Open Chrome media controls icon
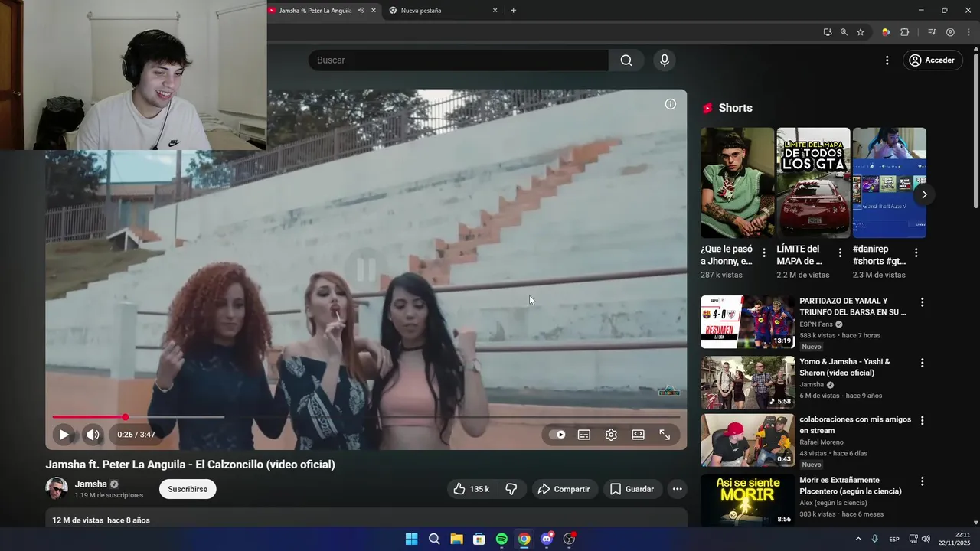The height and width of the screenshot is (551, 980). coord(932,32)
